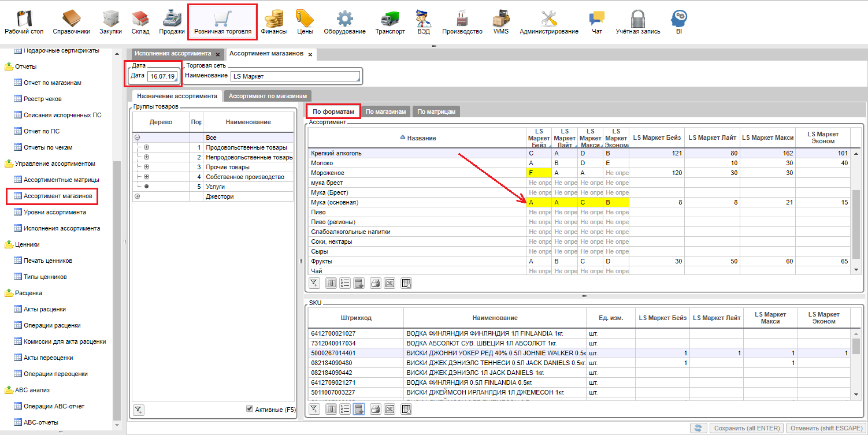This screenshot has height=435, width=868.
Task: Switch to Ассортимент по магазинам tab
Action: point(268,96)
